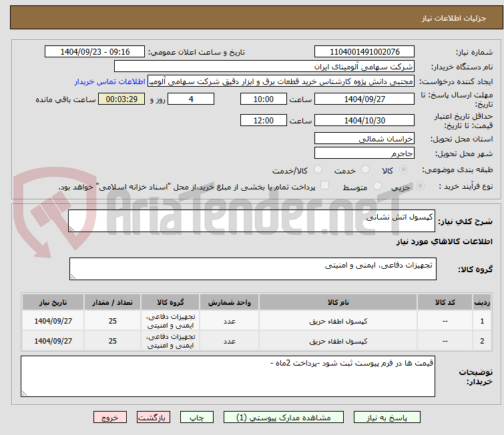Click date 1404/09/27 in table row 2
This screenshot has width=504, height=435.
(x=53, y=341)
